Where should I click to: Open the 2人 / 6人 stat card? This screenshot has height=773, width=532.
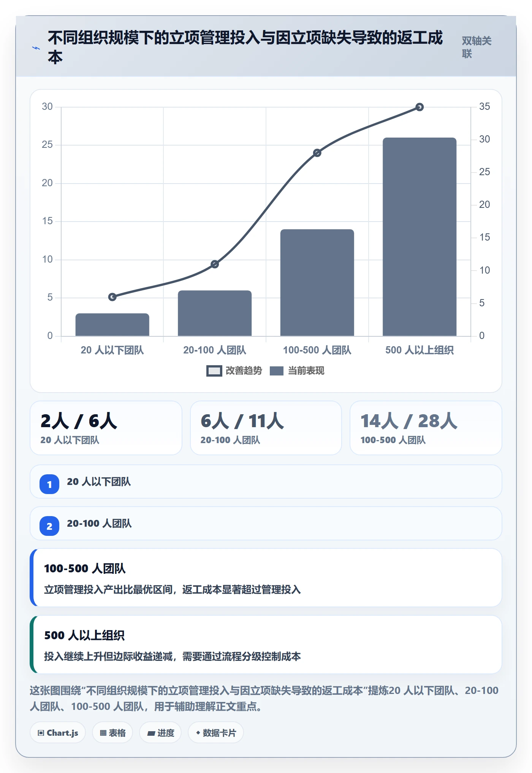[106, 428]
